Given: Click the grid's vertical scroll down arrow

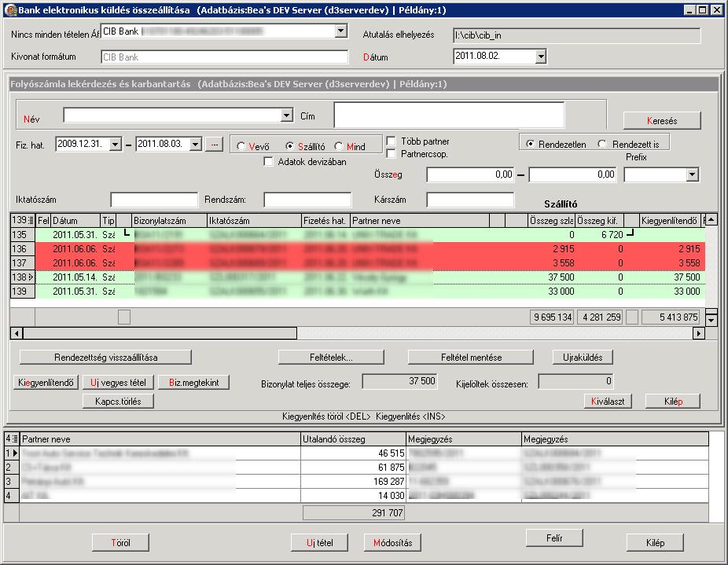Looking at the screenshot, I should pyautogui.click(x=711, y=321).
